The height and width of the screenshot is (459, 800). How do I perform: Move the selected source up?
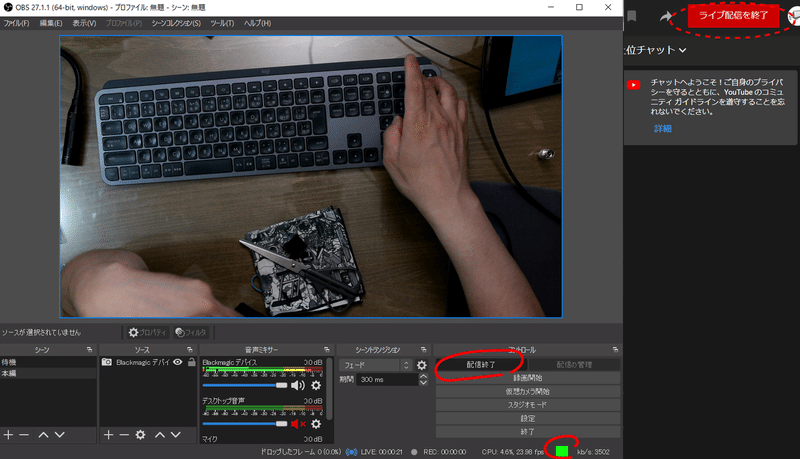tap(160, 435)
